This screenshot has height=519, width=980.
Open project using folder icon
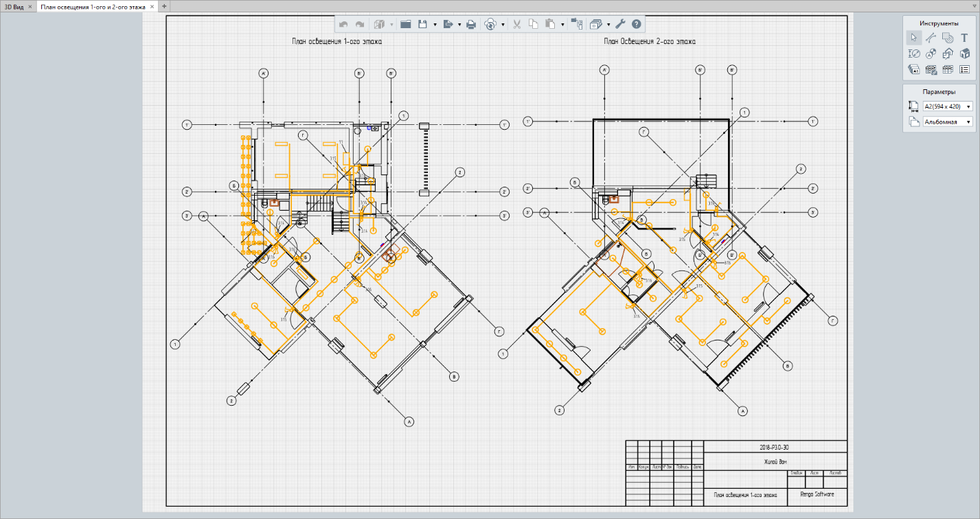405,24
